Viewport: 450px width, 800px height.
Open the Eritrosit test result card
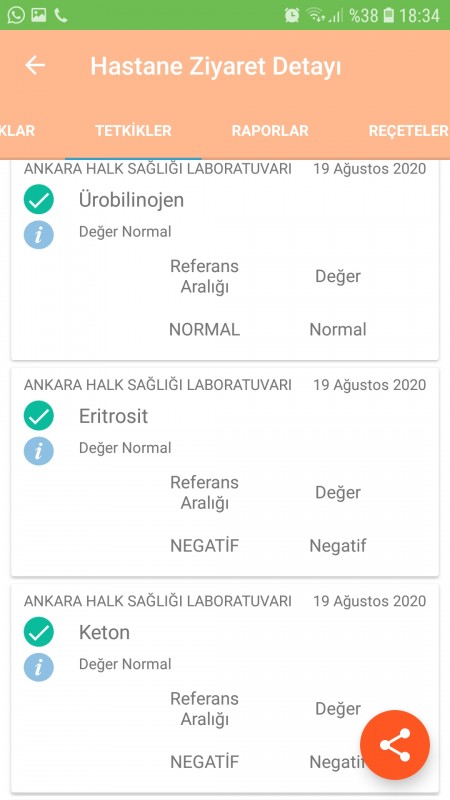click(x=225, y=472)
